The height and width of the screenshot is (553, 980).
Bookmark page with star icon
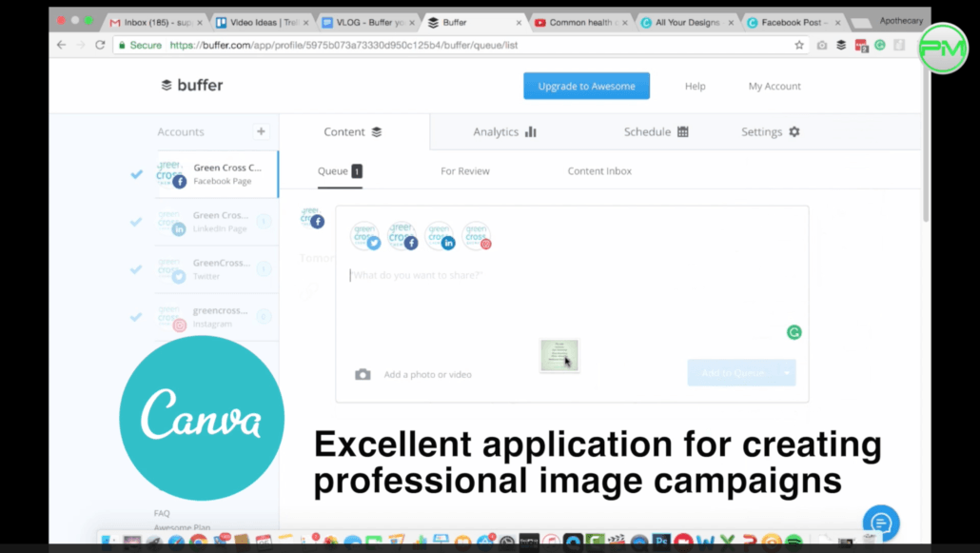click(799, 45)
